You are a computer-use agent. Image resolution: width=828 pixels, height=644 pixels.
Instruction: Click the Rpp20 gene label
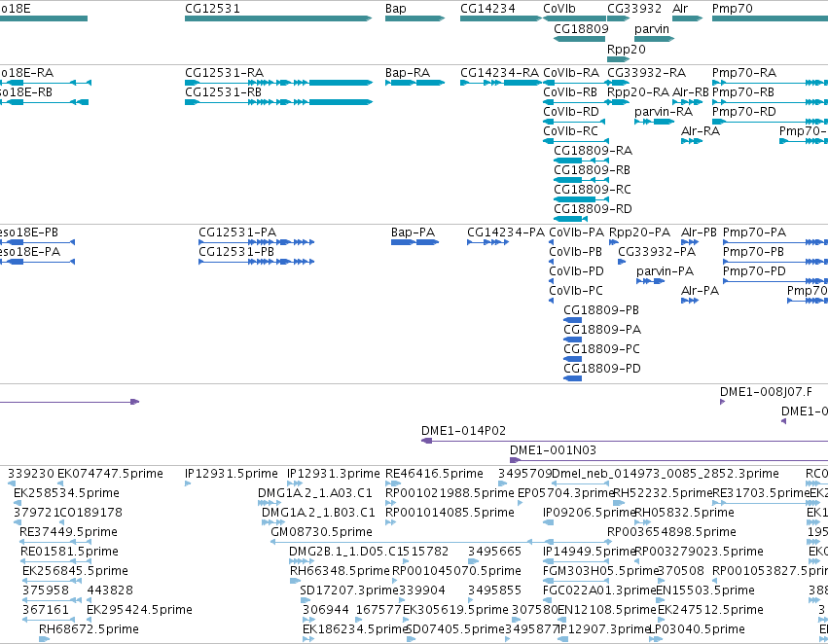click(x=627, y=49)
